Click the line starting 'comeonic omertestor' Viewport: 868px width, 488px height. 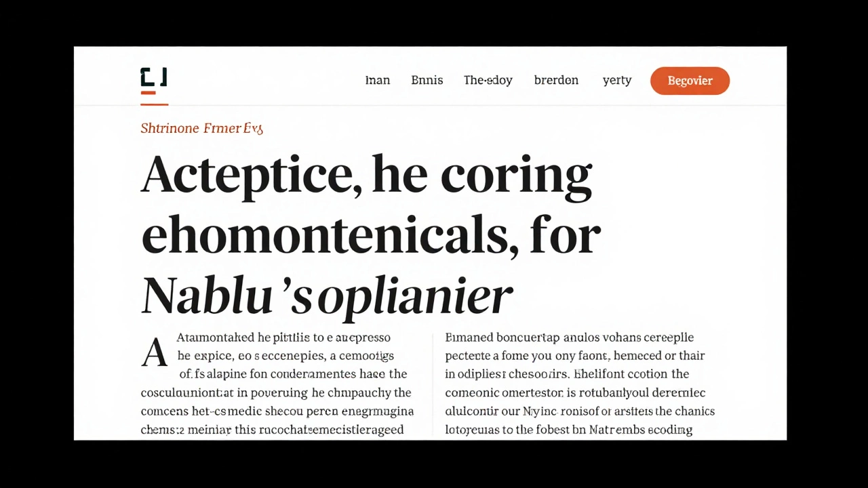pos(575,392)
